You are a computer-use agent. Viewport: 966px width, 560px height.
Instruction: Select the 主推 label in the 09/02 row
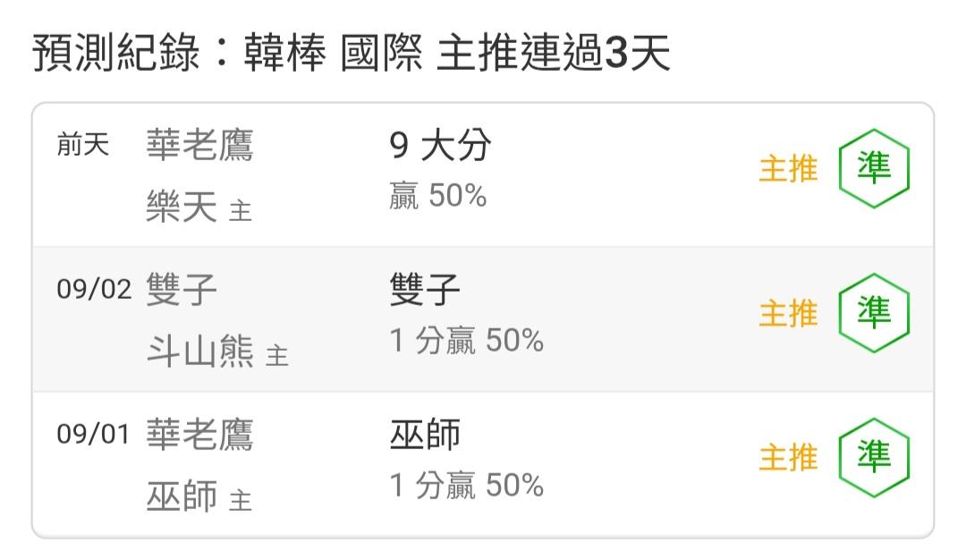[x=788, y=314]
